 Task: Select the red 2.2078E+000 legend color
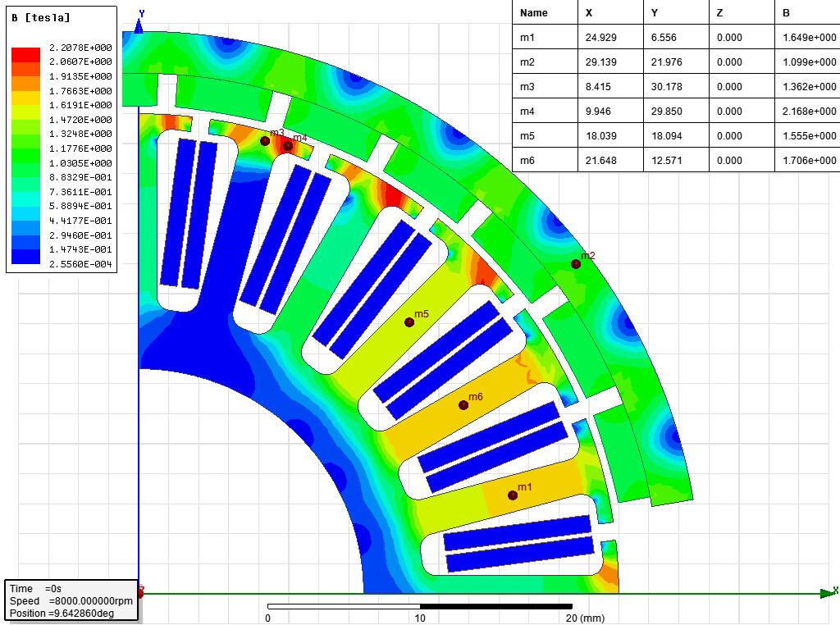pyautogui.click(x=25, y=55)
